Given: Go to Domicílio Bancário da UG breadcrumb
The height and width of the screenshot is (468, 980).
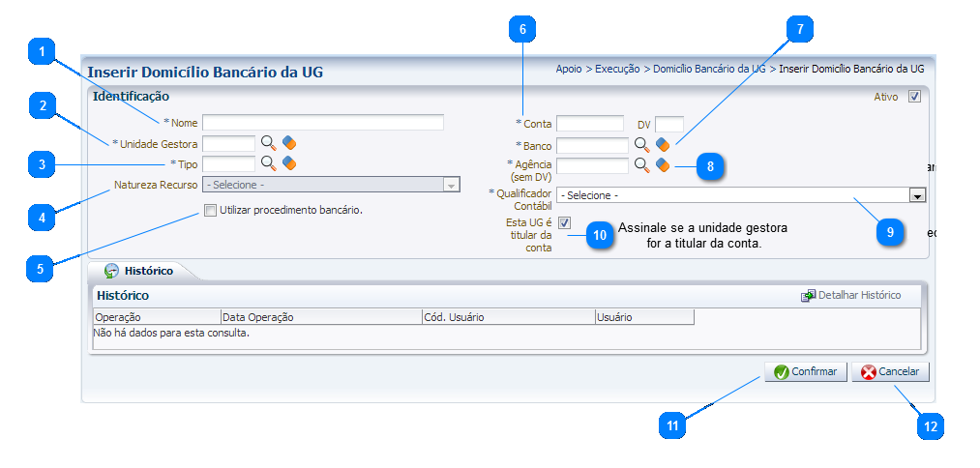Looking at the screenshot, I should click(x=709, y=70).
